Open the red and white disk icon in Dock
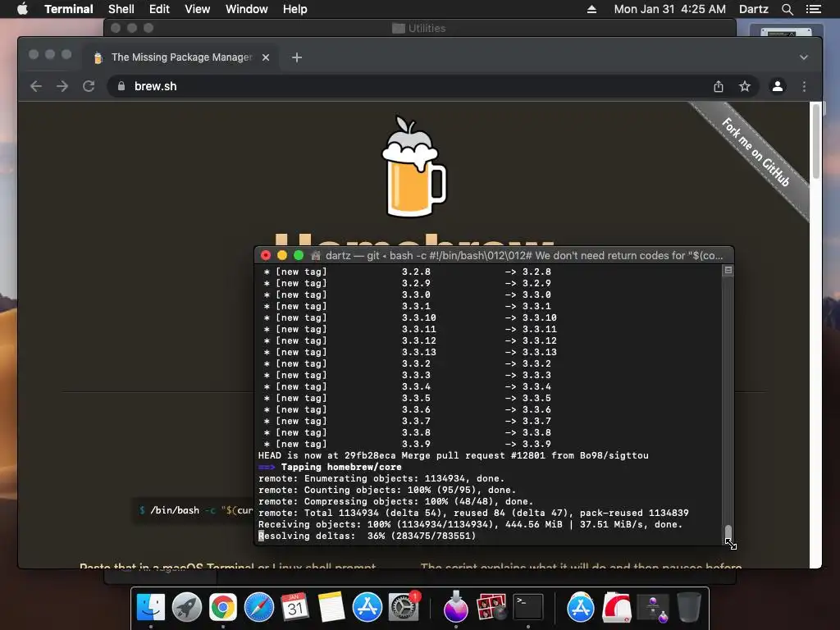The height and width of the screenshot is (630, 840). [x=617, y=607]
